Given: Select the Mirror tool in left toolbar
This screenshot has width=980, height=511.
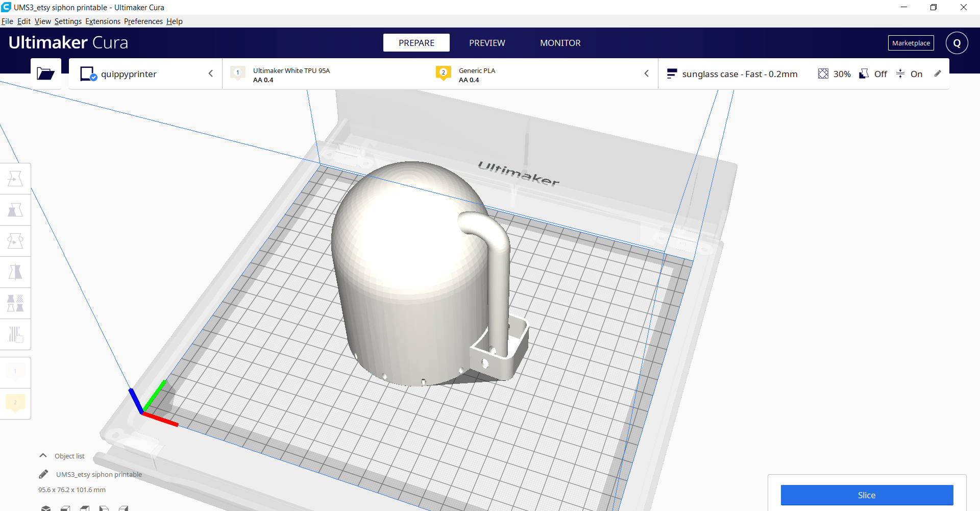Looking at the screenshot, I should (15, 272).
